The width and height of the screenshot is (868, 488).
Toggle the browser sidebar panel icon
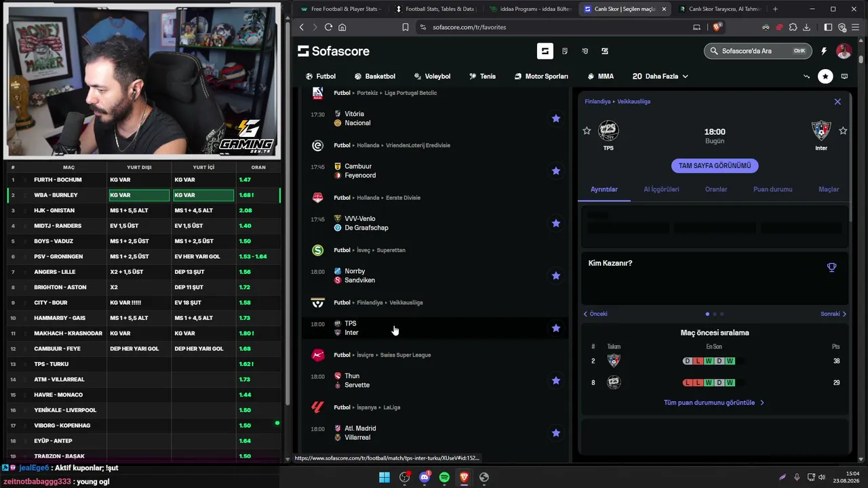(x=828, y=27)
